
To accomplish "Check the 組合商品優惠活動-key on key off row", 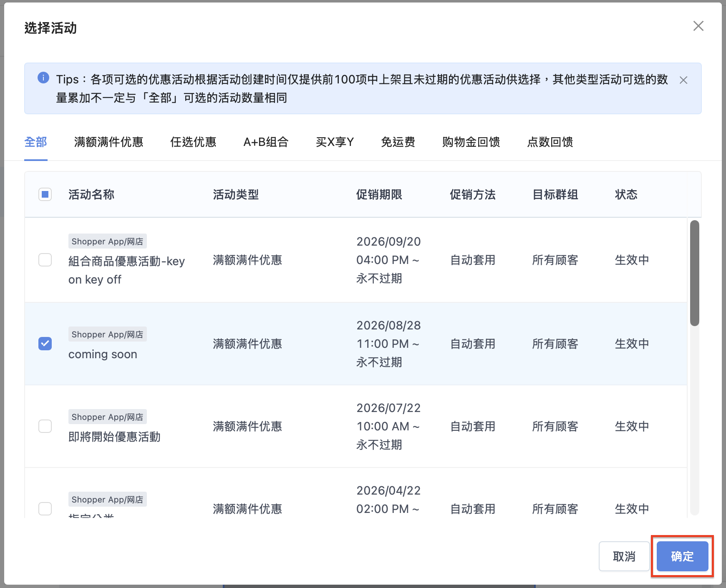I will click(x=45, y=260).
